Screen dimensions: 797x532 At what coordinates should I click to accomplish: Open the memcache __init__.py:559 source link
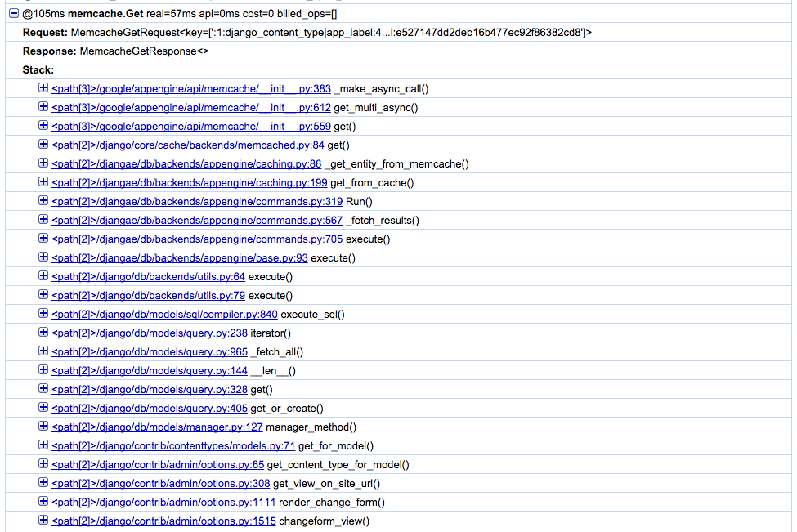tap(191, 127)
